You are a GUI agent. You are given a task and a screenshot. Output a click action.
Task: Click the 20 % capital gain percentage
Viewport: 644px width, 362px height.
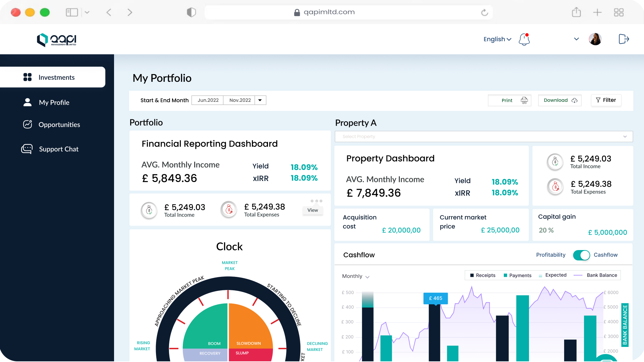[x=546, y=230]
